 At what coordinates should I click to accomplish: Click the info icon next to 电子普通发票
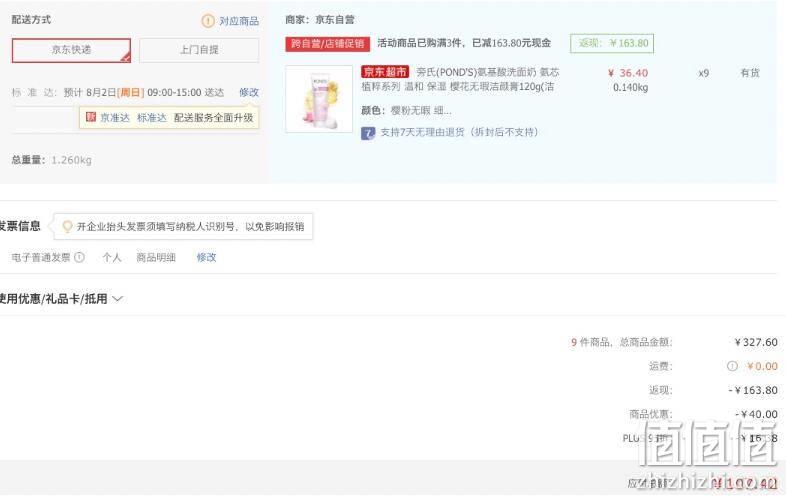[x=79, y=257]
